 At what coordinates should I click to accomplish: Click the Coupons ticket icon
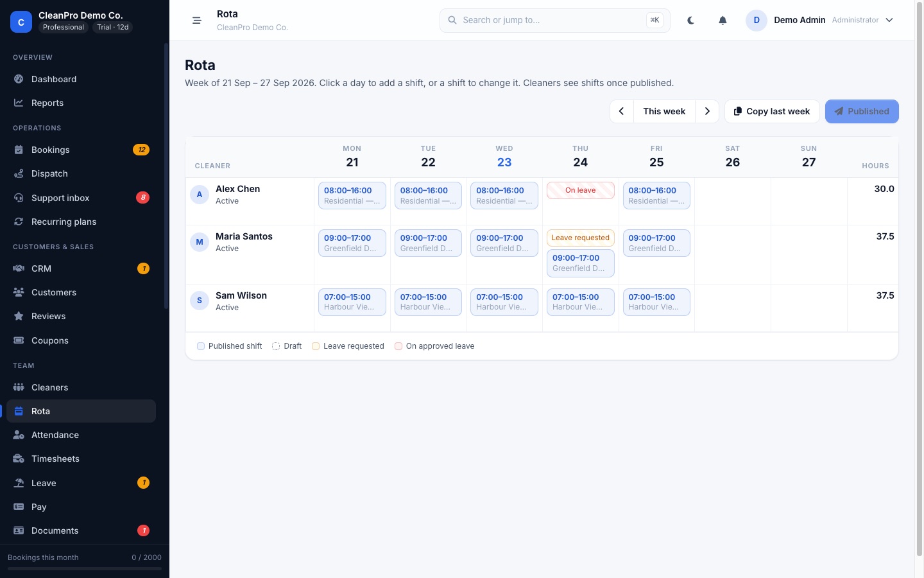pos(19,340)
